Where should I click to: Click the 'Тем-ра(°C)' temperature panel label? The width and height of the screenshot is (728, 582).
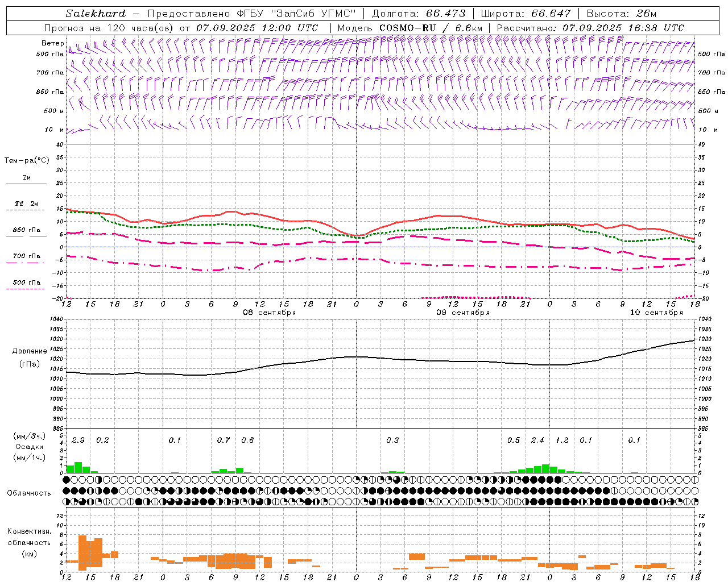point(27,161)
